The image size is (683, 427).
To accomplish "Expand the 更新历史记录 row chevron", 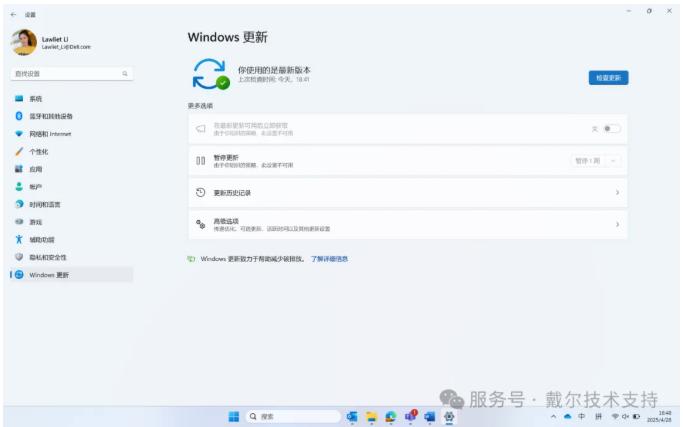I will click(x=617, y=193).
